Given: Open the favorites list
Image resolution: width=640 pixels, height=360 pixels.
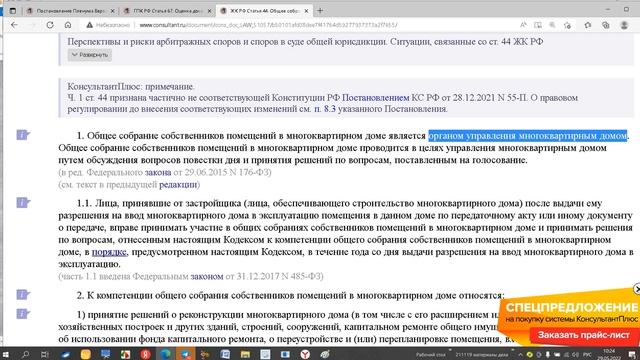Looking at the screenshot, I should [588, 25].
